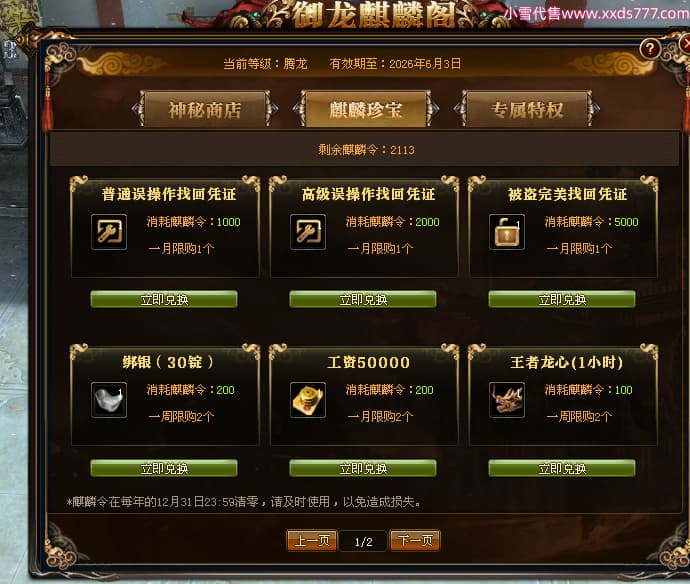Redeem 高级误操作找回凭证 with 立即兑换

tap(363, 299)
